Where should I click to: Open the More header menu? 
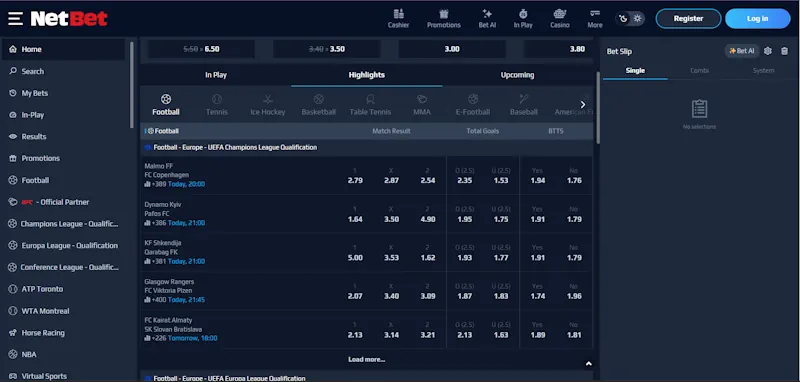pyautogui.click(x=595, y=18)
